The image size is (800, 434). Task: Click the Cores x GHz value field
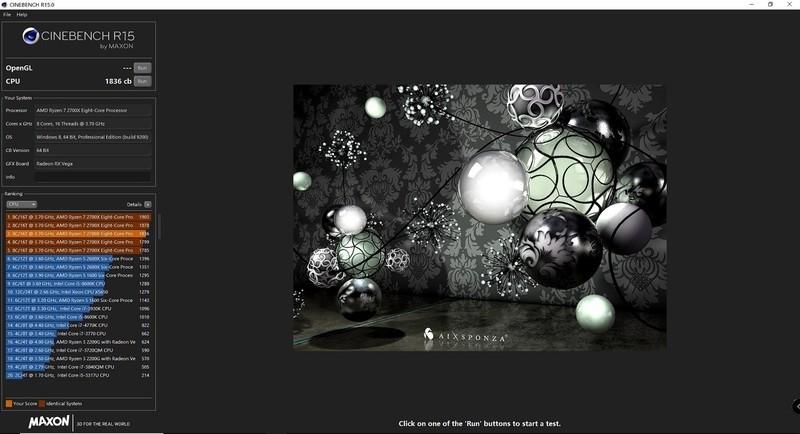(x=93, y=123)
